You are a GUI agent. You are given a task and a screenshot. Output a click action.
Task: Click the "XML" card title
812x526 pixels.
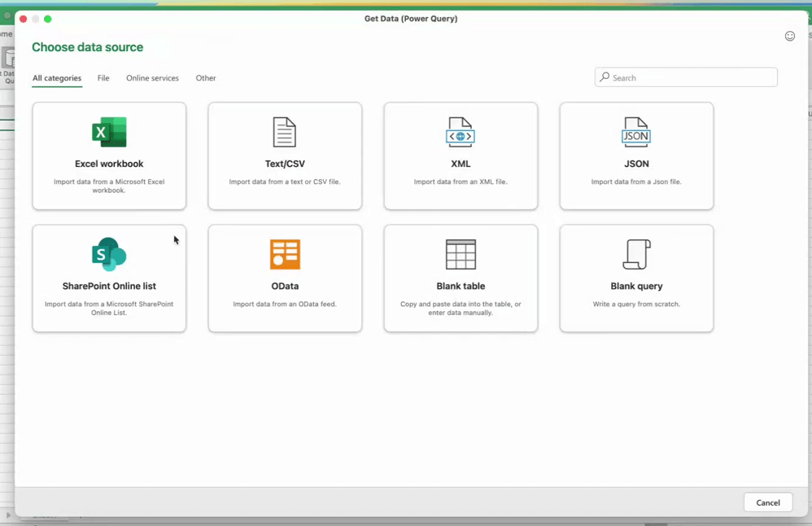(x=461, y=164)
